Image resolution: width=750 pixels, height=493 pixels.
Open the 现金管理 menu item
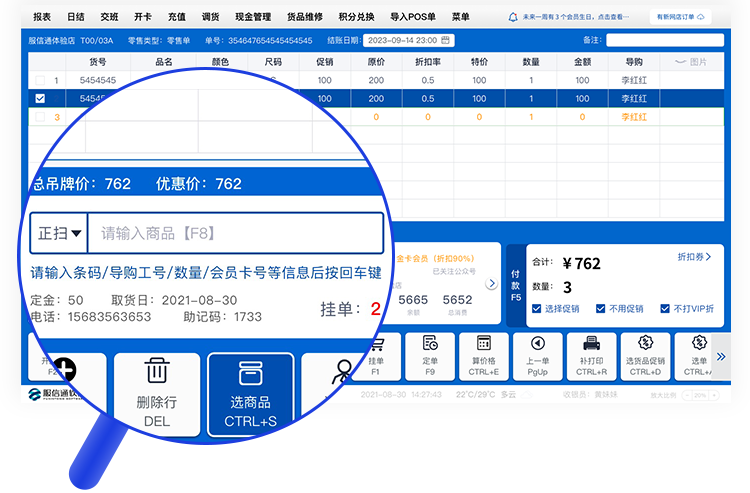[253, 17]
